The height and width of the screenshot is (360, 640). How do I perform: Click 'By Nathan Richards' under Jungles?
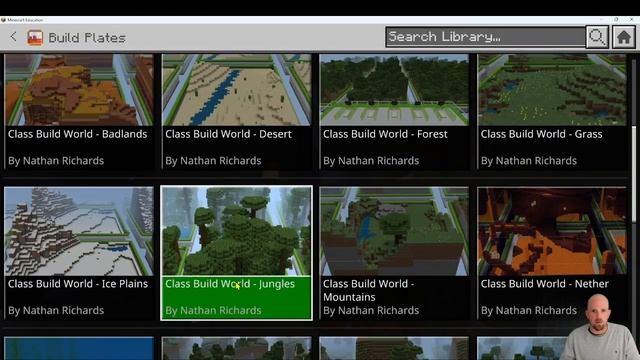coord(213,311)
